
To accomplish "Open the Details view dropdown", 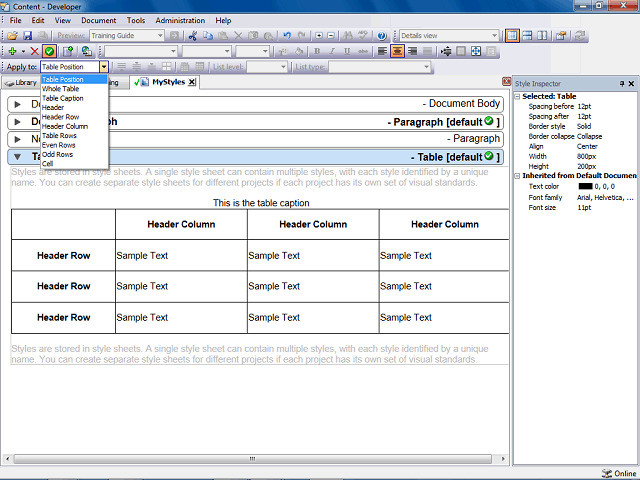I will (449, 36).
